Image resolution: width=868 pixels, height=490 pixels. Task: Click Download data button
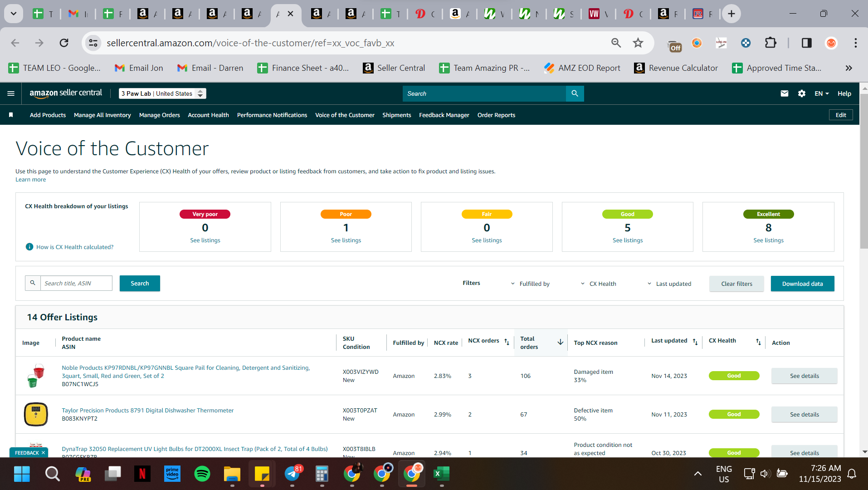point(802,284)
